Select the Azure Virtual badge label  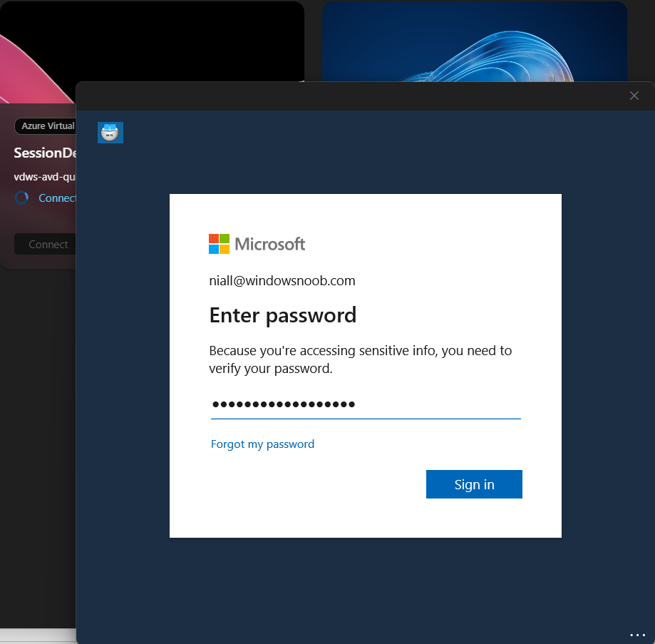coord(46,126)
